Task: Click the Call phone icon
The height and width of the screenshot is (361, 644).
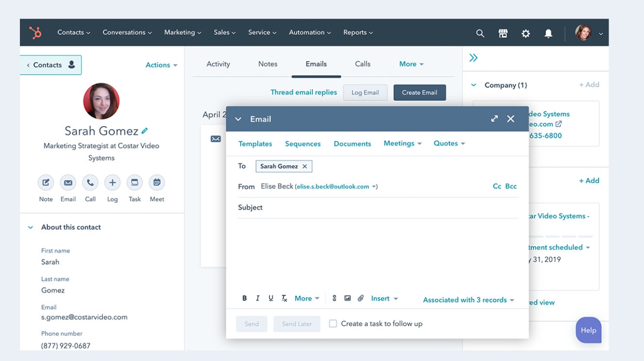Action: 90,183
